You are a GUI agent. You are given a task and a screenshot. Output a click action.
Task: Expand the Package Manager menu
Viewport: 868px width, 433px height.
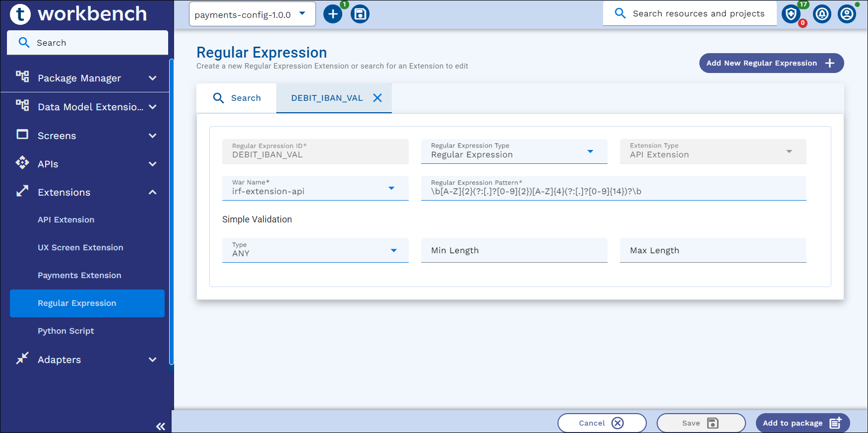coord(153,78)
